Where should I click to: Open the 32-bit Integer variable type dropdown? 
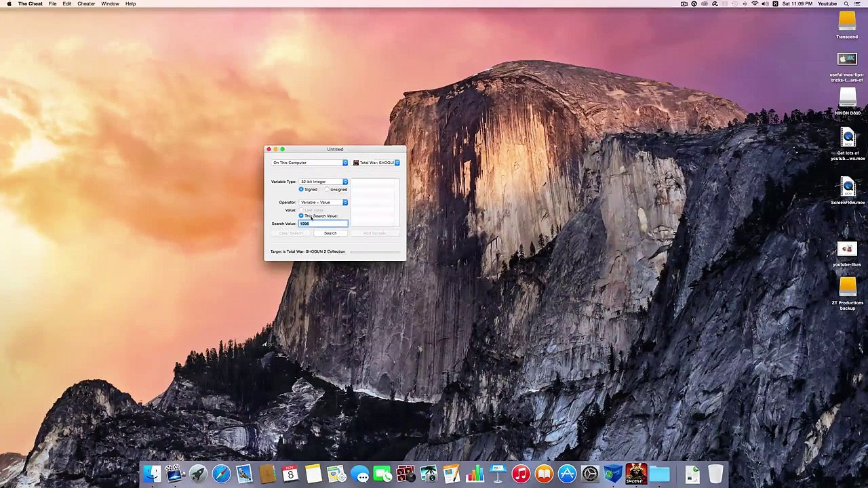pos(323,182)
